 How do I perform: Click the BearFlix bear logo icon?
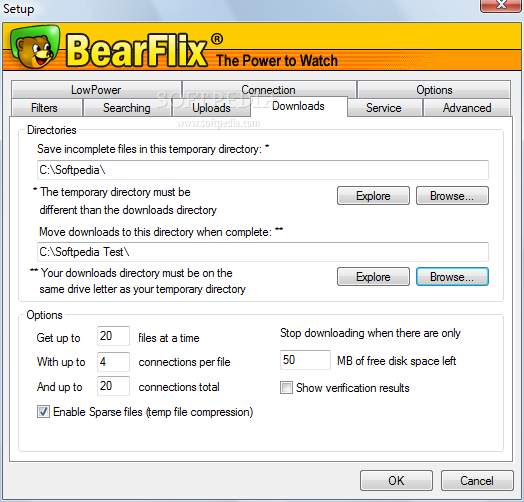tap(35, 46)
